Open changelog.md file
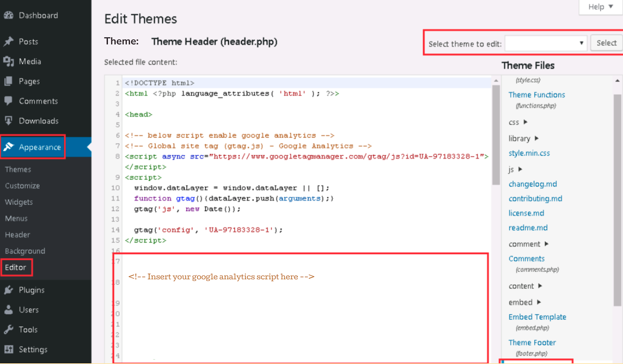The image size is (623, 364). (x=533, y=184)
